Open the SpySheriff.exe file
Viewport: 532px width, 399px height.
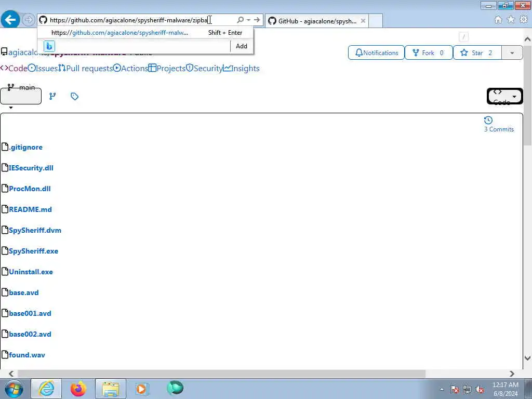tap(34, 251)
